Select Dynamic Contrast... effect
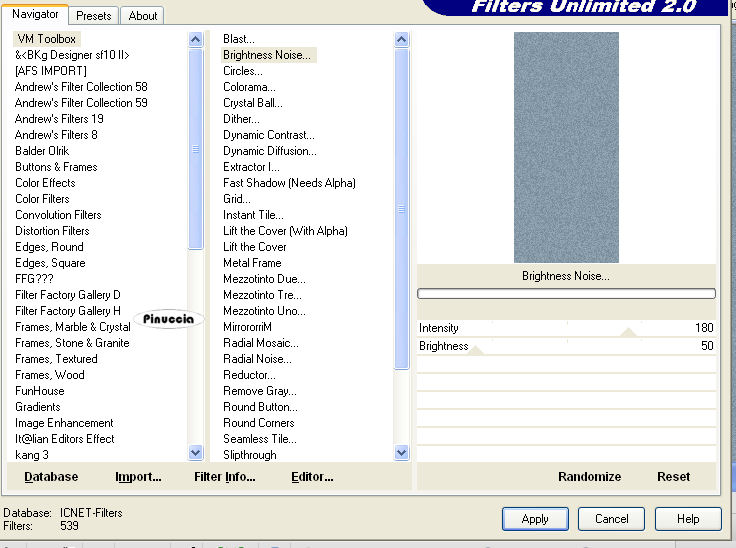This screenshot has width=736, height=548. (269, 135)
